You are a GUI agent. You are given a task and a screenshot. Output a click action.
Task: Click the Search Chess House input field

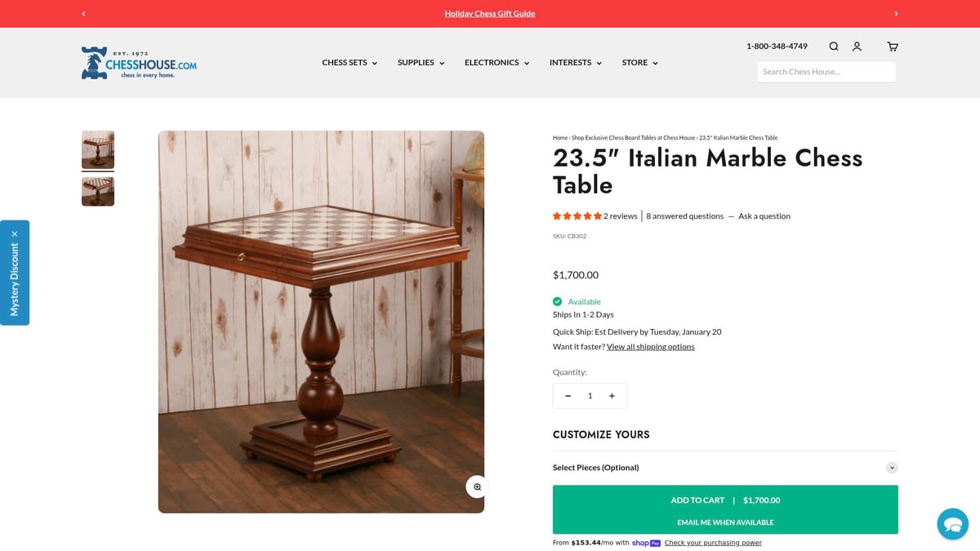[826, 72]
